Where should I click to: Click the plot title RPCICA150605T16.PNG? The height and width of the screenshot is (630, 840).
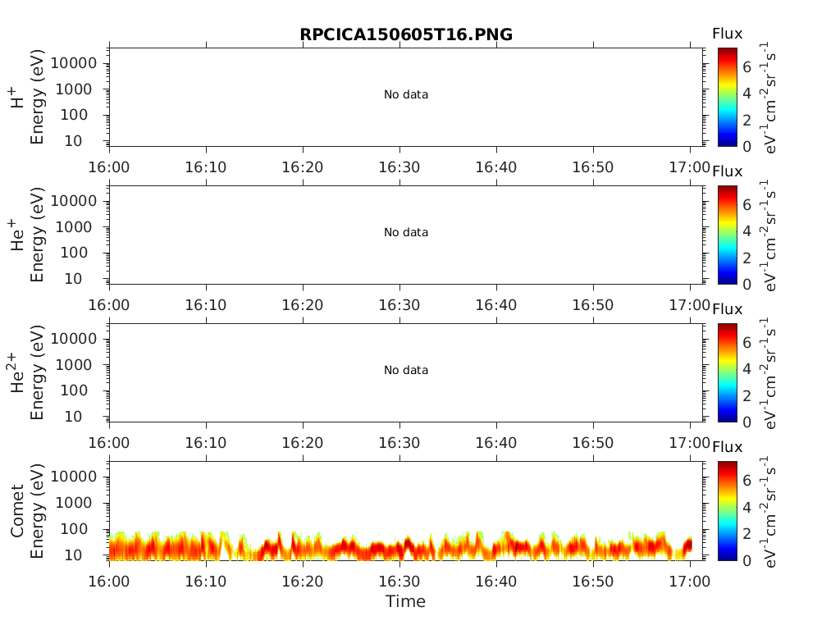pos(405,34)
